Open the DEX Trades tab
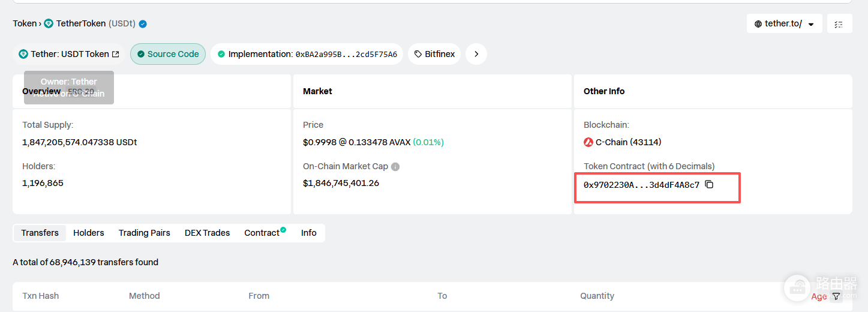 (208, 233)
